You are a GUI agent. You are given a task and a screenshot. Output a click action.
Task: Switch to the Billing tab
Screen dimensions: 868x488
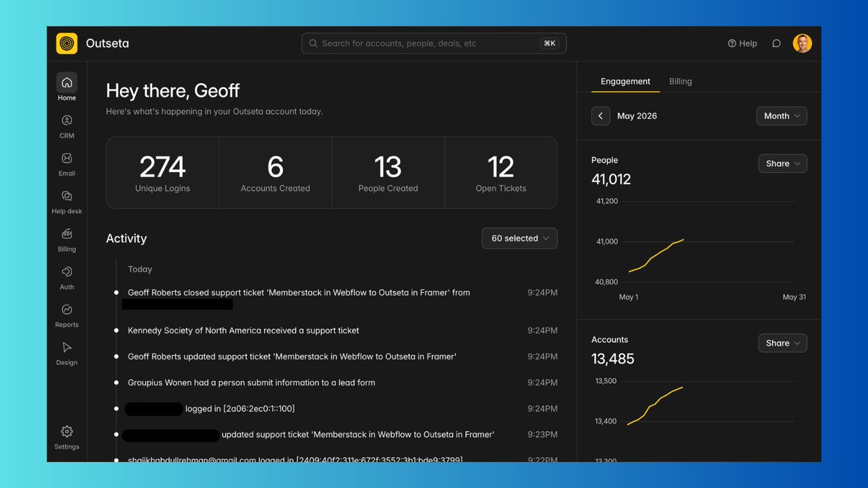point(681,81)
